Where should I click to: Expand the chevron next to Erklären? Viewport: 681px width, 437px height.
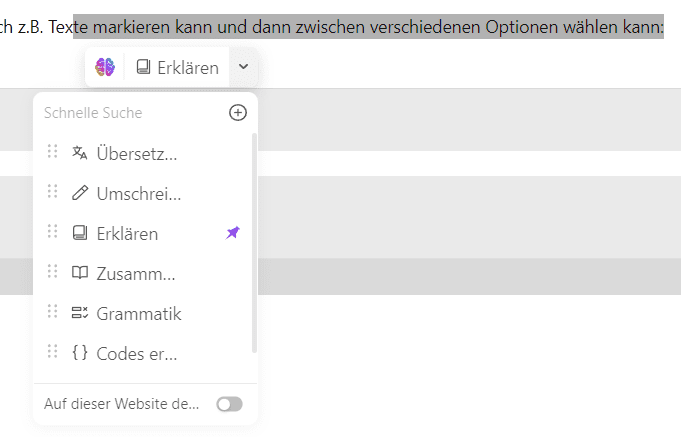(244, 67)
